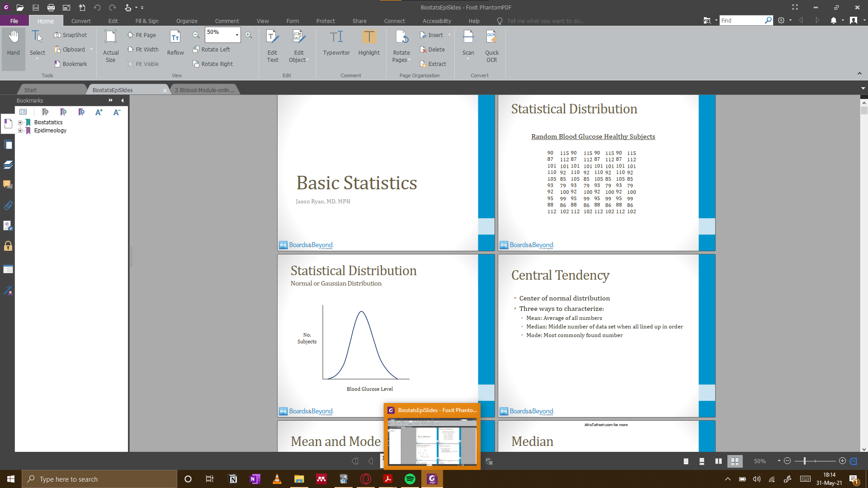Switch to single page display mode
This screenshot has height=488, width=868.
tap(686, 461)
